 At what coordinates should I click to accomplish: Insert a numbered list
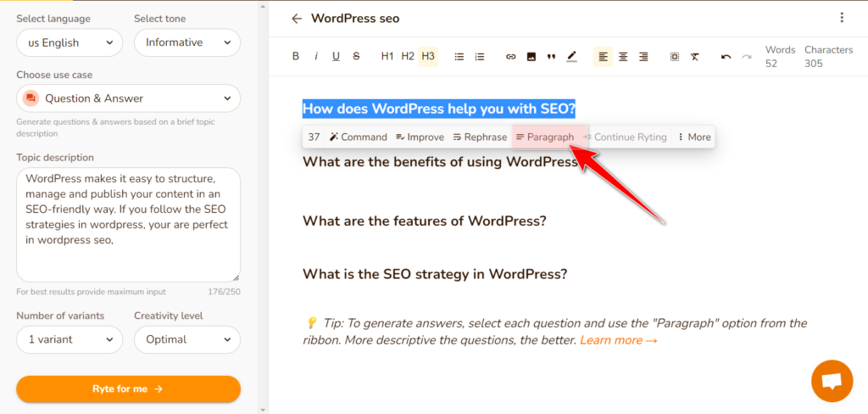click(480, 57)
